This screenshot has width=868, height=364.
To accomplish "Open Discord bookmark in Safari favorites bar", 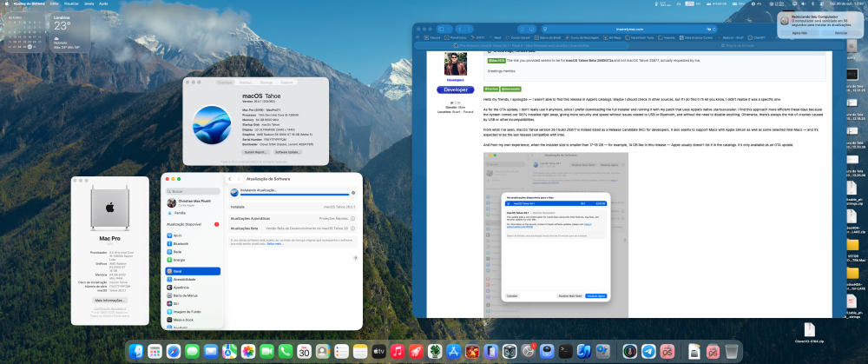I will [x=432, y=37].
